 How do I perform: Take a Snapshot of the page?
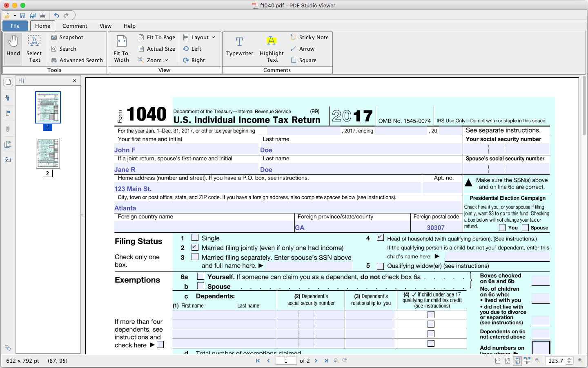(x=67, y=37)
